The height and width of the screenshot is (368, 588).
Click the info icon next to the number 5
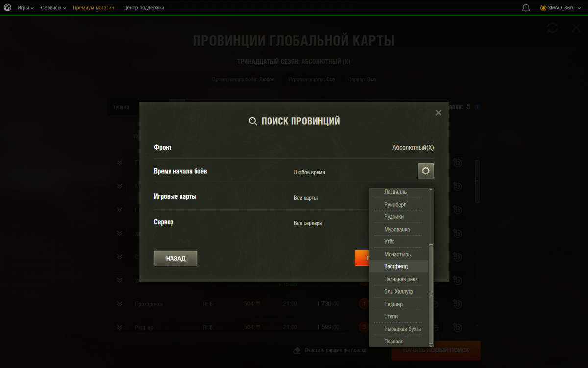click(478, 107)
